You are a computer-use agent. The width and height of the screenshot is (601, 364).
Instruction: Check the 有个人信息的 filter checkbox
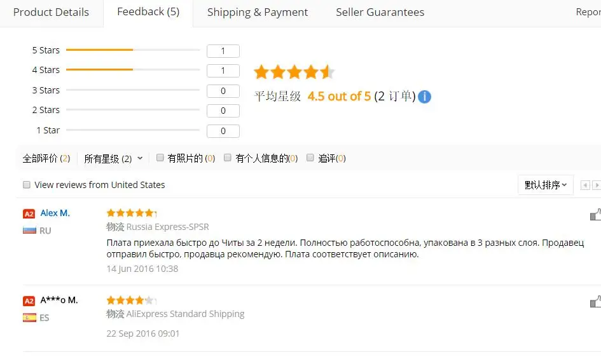tap(228, 158)
